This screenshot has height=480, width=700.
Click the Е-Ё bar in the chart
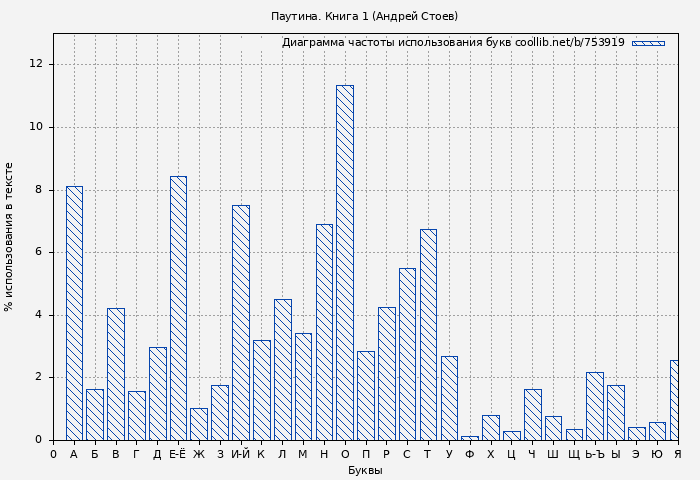(x=178, y=308)
